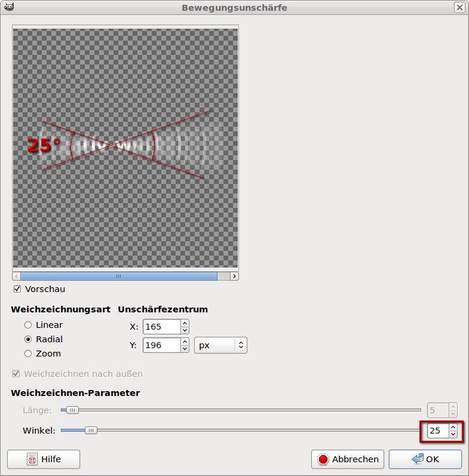Decrease the Y center value
Image resolution: width=469 pixels, height=476 pixels.
point(185,349)
